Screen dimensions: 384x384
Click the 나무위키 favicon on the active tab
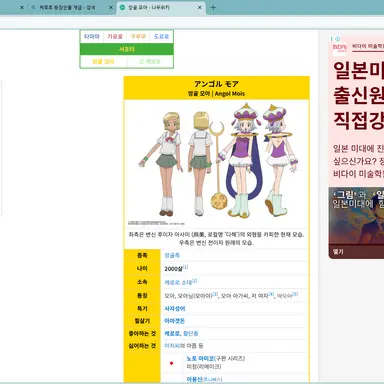(122, 7)
